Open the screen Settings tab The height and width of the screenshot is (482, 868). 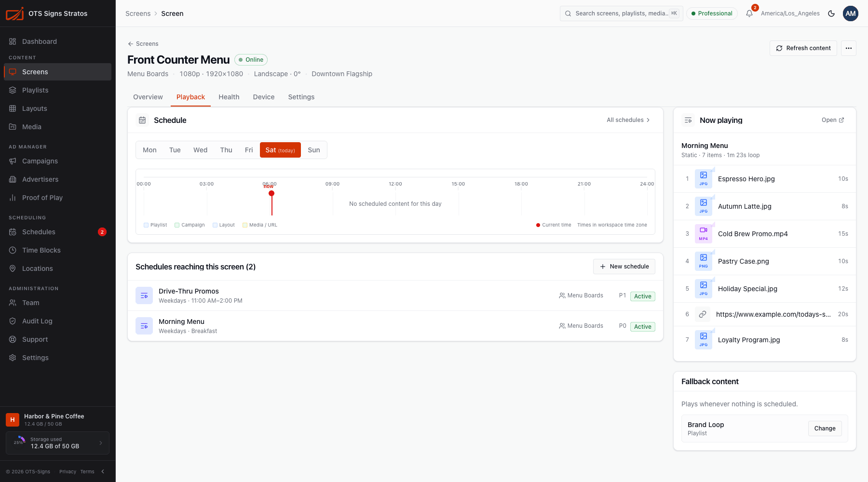(301, 97)
